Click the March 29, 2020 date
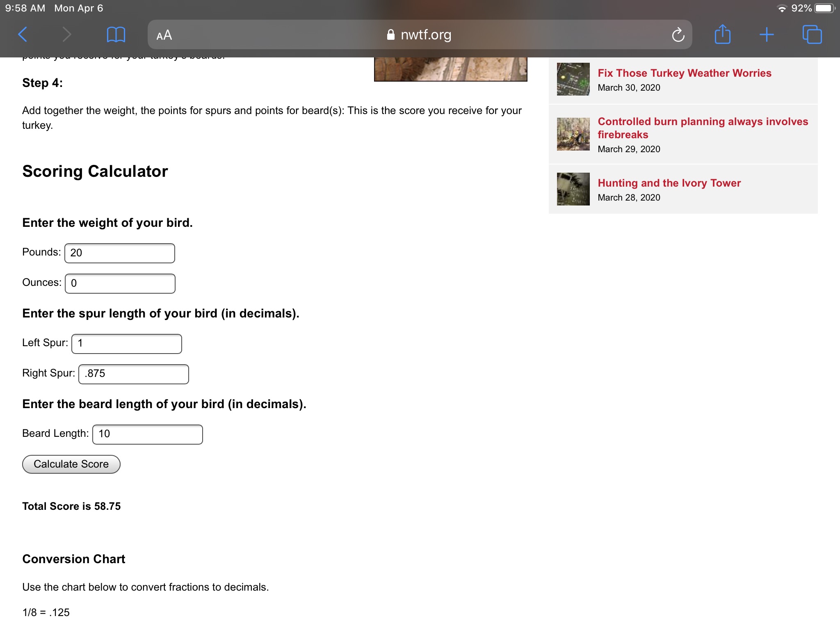The width and height of the screenshot is (840, 630). click(629, 149)
